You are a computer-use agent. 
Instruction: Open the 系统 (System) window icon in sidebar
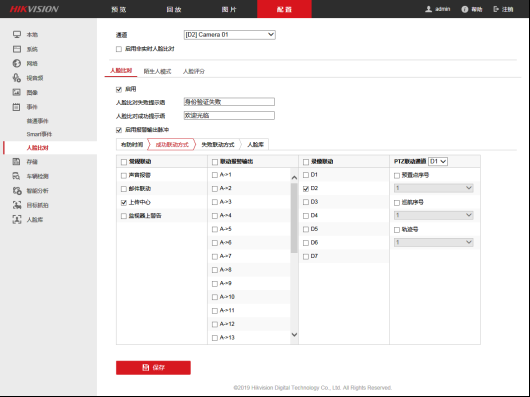coord(17,49)
